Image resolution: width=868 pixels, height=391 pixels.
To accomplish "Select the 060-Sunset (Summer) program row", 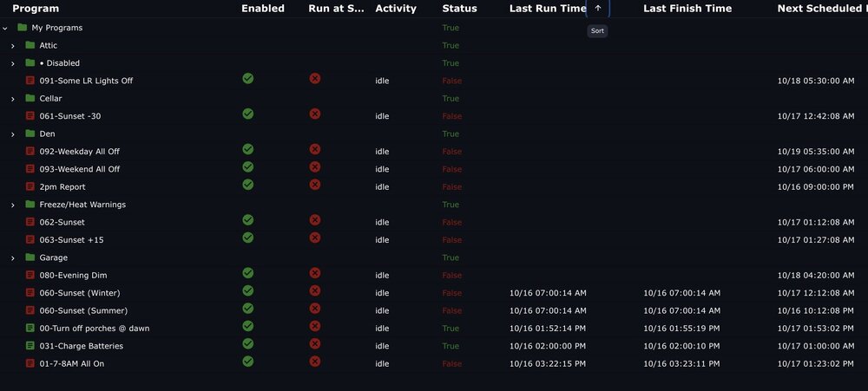I will click(x=434, y=311).
